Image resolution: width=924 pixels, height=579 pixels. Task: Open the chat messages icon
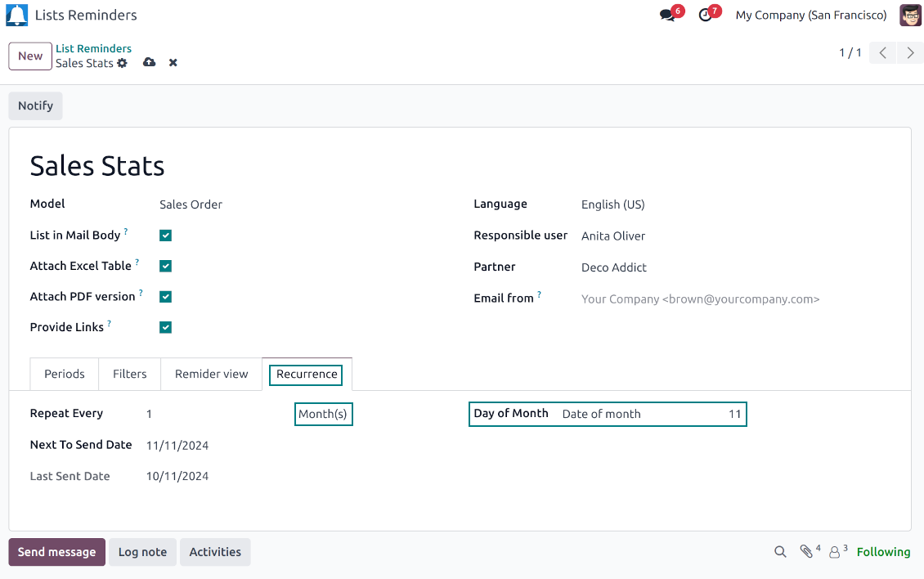tap(667, 16)
